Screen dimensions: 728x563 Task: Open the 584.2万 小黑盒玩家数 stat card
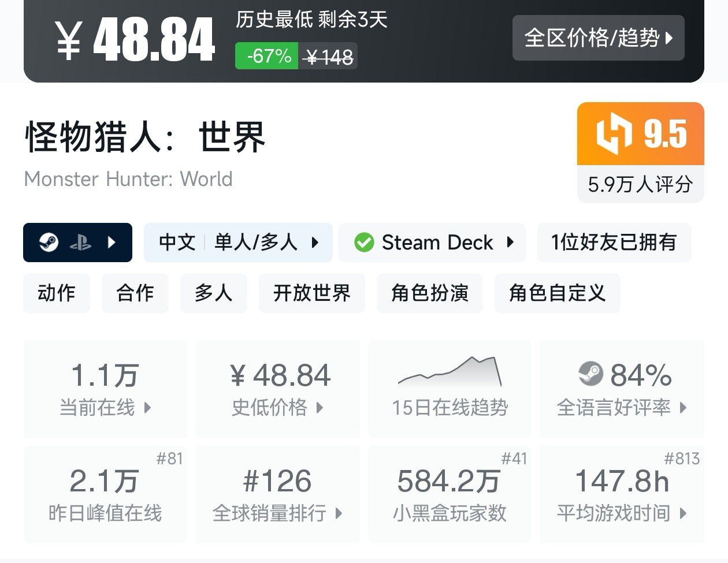[450, 494]
